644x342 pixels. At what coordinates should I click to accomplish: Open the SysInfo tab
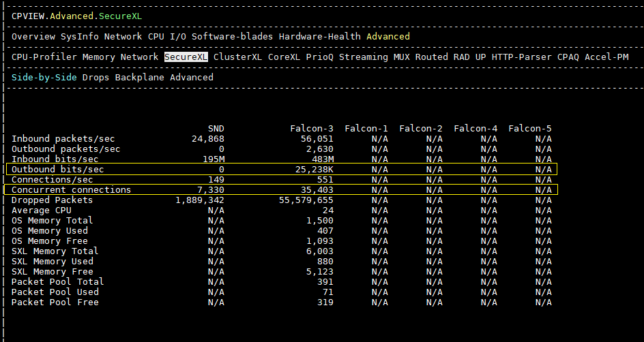tap(80, 37)
